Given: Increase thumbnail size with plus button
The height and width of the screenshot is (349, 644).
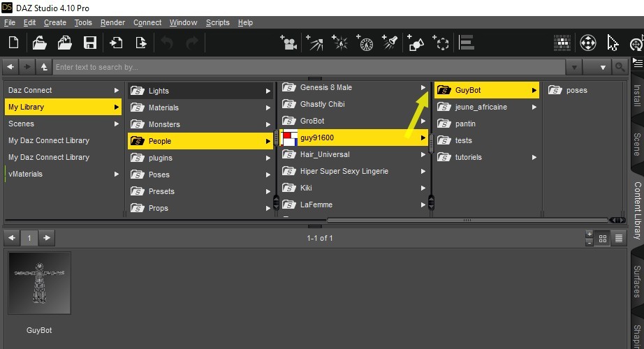Looking at the screenshot, I should [590, 234].
